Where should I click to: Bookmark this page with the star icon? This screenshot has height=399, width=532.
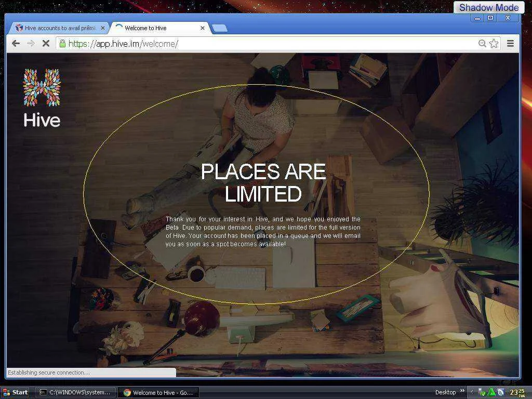coord(494,44)
